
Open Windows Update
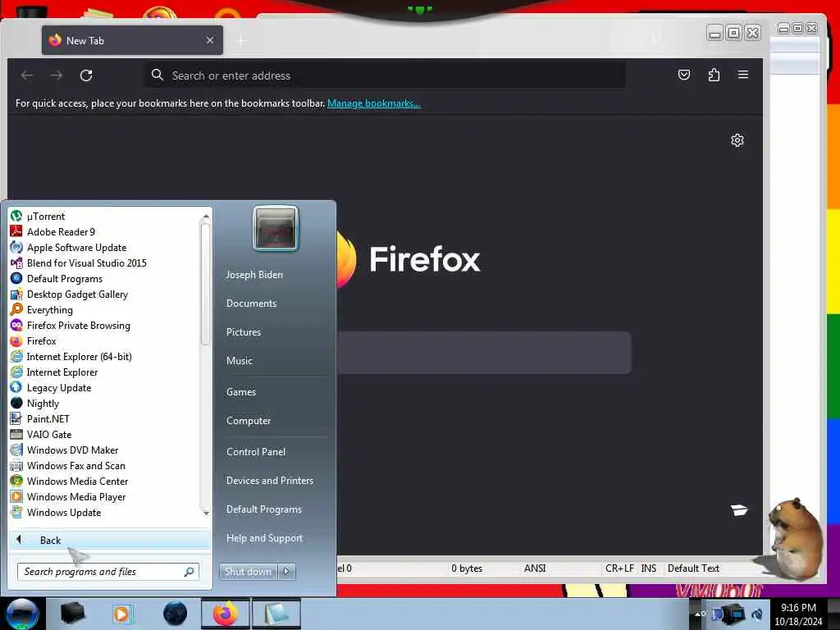coord(64,512)
